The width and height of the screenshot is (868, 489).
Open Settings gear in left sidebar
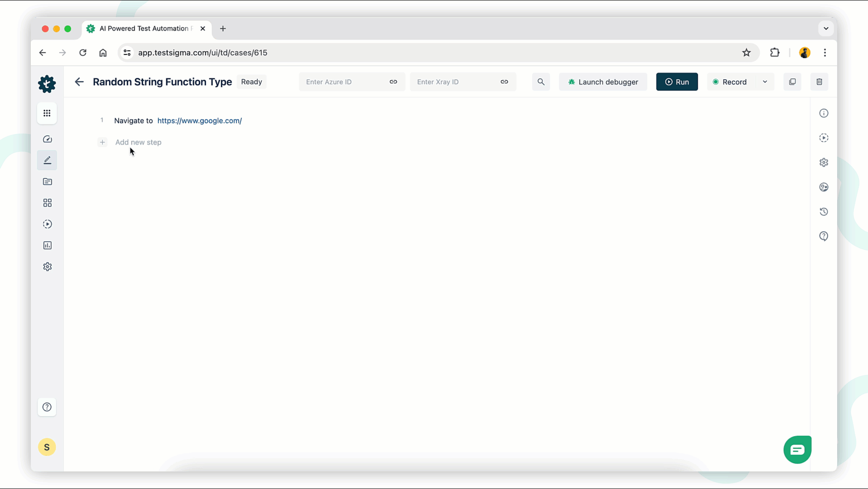pyautogui.click(x=47, y=267)
